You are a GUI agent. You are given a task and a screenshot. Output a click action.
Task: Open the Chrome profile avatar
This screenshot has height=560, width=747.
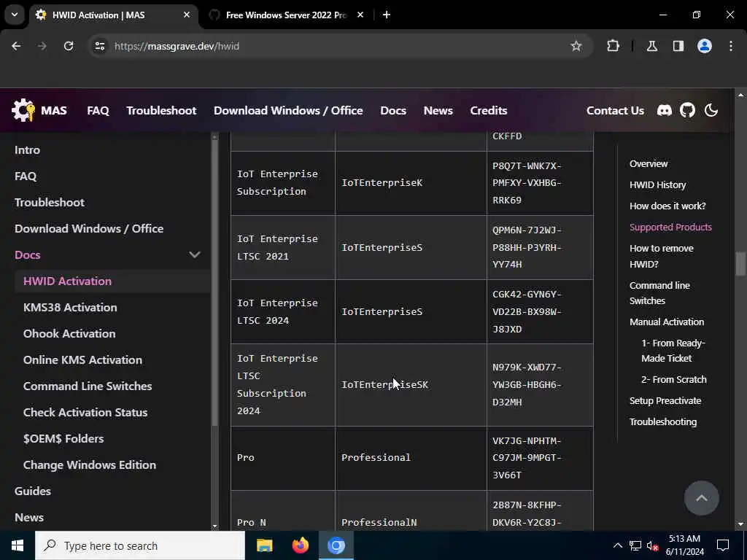(x=705, y=46)
